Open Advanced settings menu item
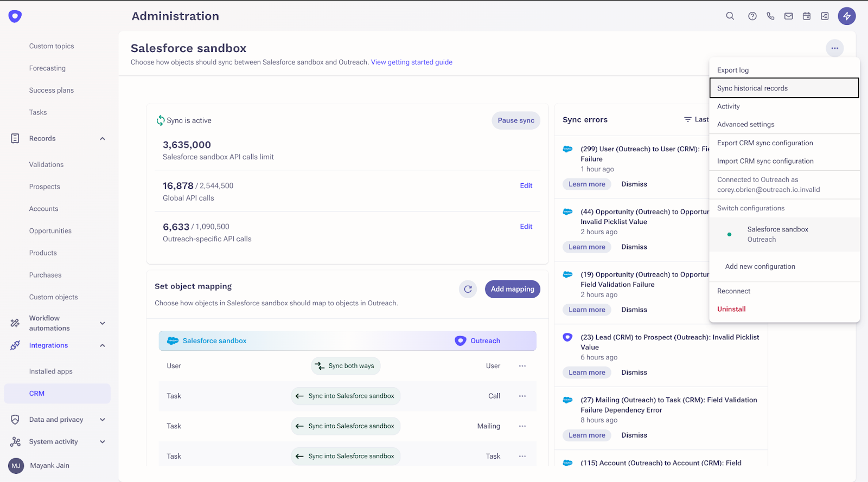 [x=784, y=125]
